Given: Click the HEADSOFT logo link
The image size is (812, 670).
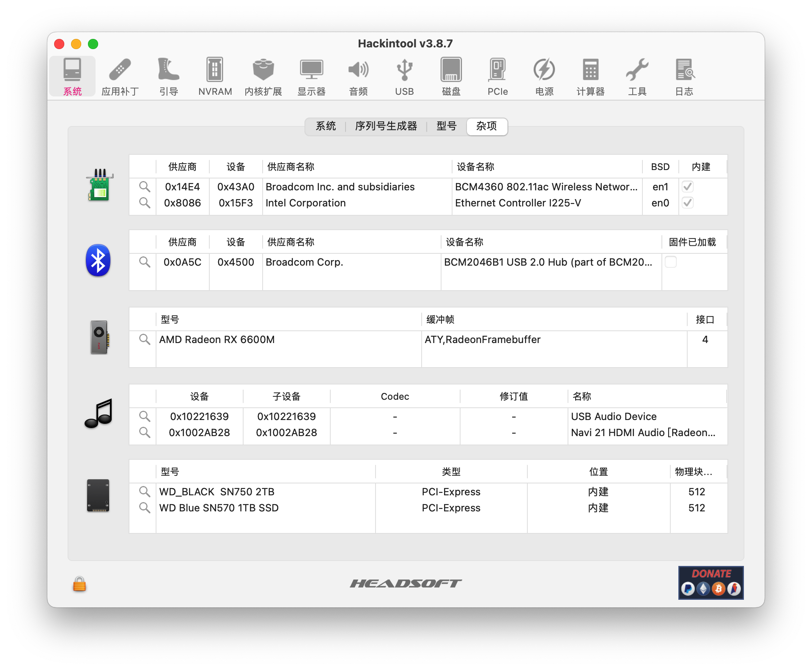Looking at the screenshot, I should pos(406,584).
